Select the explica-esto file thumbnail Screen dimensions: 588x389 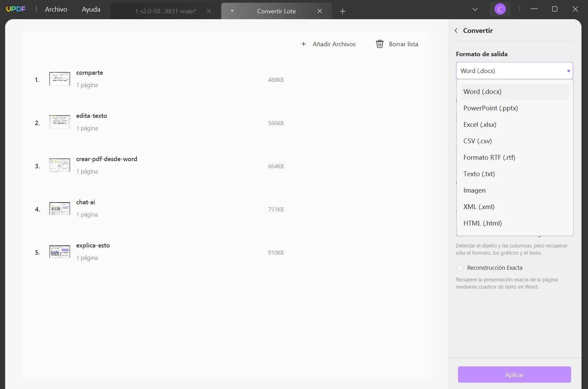(x=60, y=252)
